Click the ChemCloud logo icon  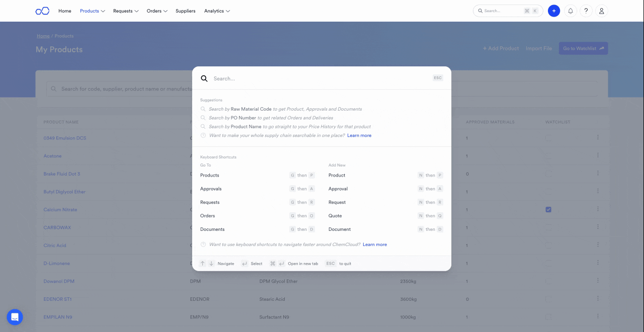(42, 11)
